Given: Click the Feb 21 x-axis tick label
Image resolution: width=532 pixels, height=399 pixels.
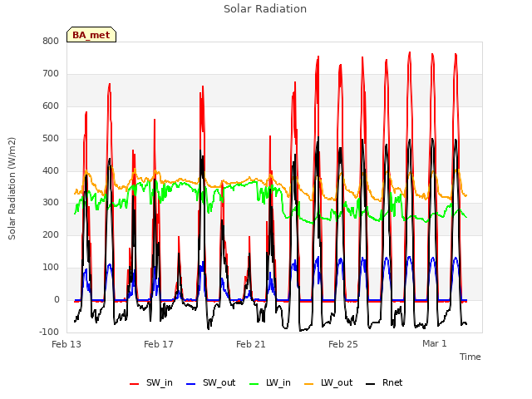Looking at the screenshot, I should (251, 344).
